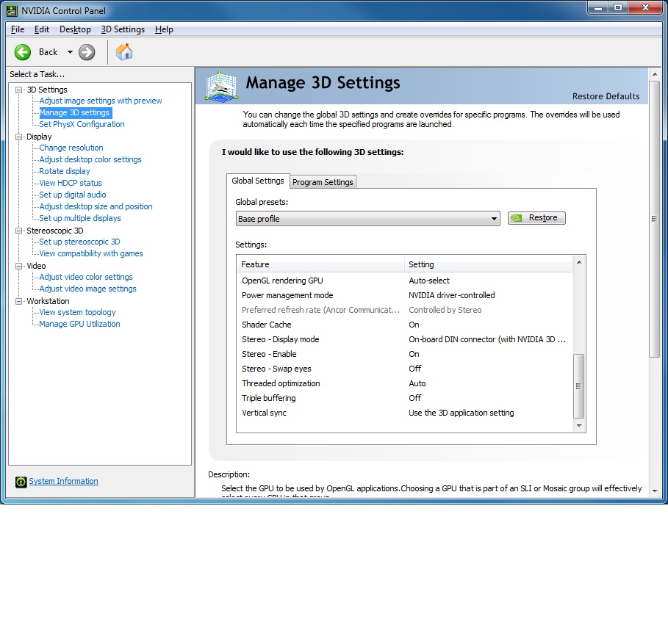Click the Restore button next to presets

pyautogui.click(x=536, y=218)
